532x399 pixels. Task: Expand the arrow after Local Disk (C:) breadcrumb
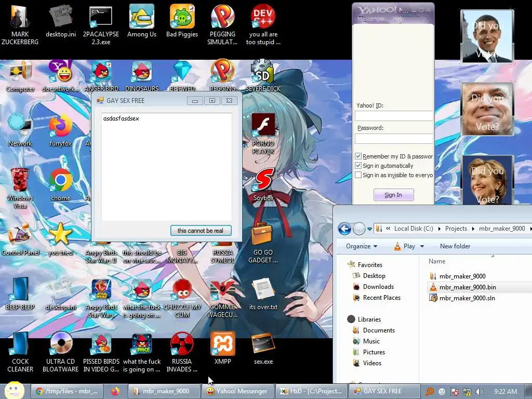[x=440, y=229]
